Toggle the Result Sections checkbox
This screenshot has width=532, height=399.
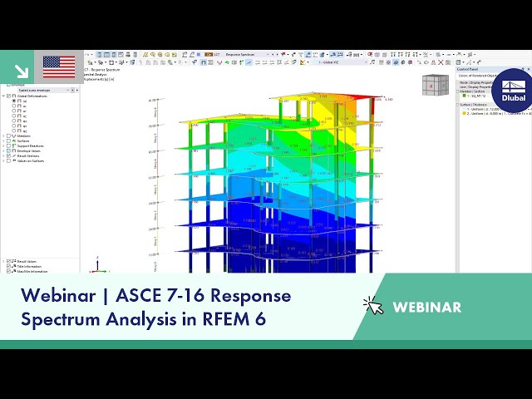[9, 155]
